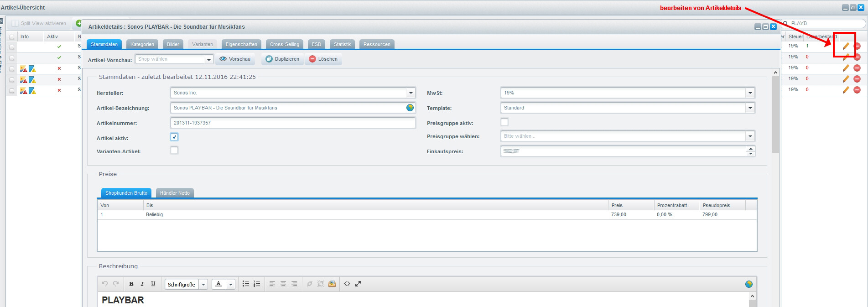Open the MwSt dropdown showing 19%
868x307 pixels.
(x=750, y=93)
